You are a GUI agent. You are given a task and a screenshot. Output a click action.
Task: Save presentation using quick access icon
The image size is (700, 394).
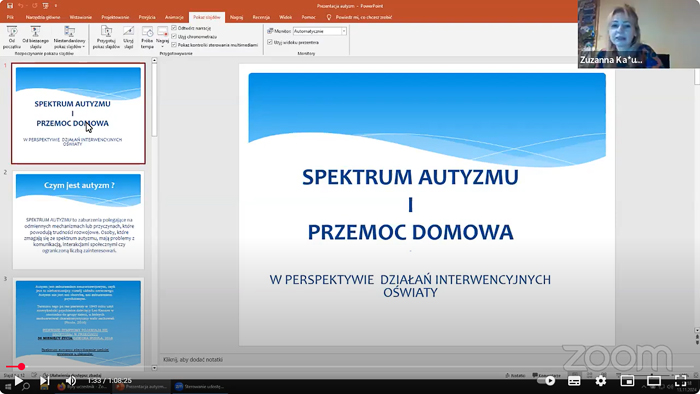(10, 6)
